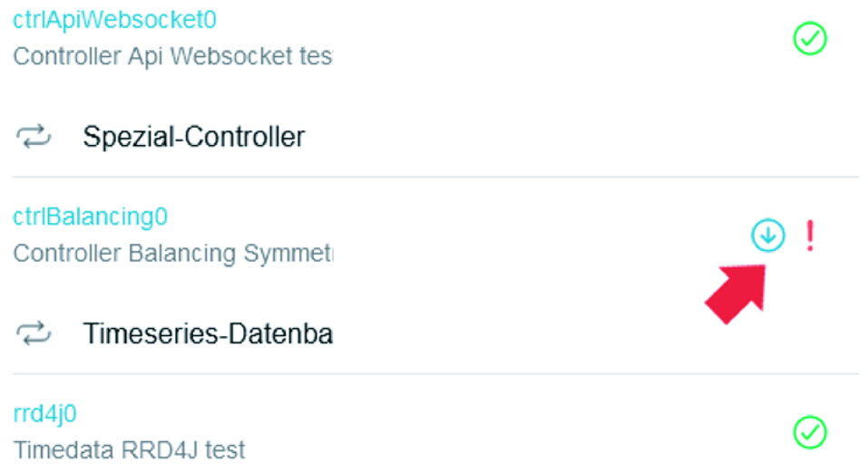This screenshot has height=473, width=868.
Task: Click the loop arrows icon beside Spezial-Controller
Action: 34,137
